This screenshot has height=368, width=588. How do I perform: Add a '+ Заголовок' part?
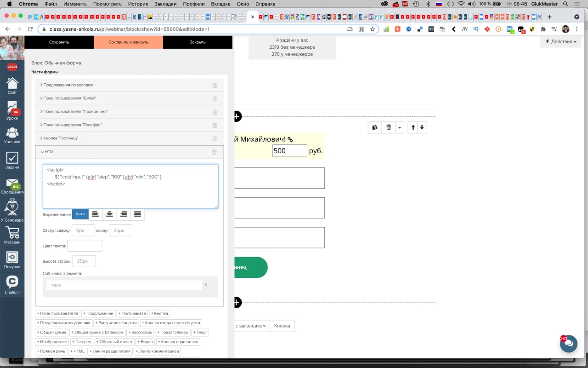click(x=140, y=332)
